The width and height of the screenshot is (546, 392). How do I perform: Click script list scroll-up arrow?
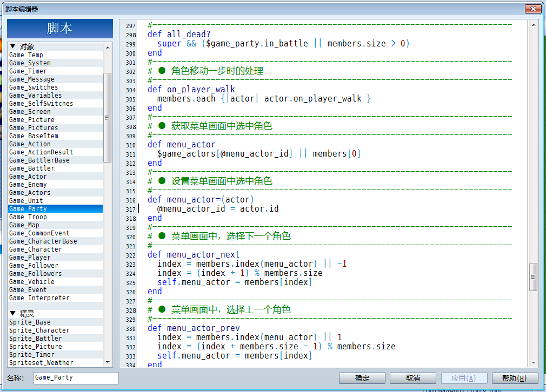click(108, 48)
